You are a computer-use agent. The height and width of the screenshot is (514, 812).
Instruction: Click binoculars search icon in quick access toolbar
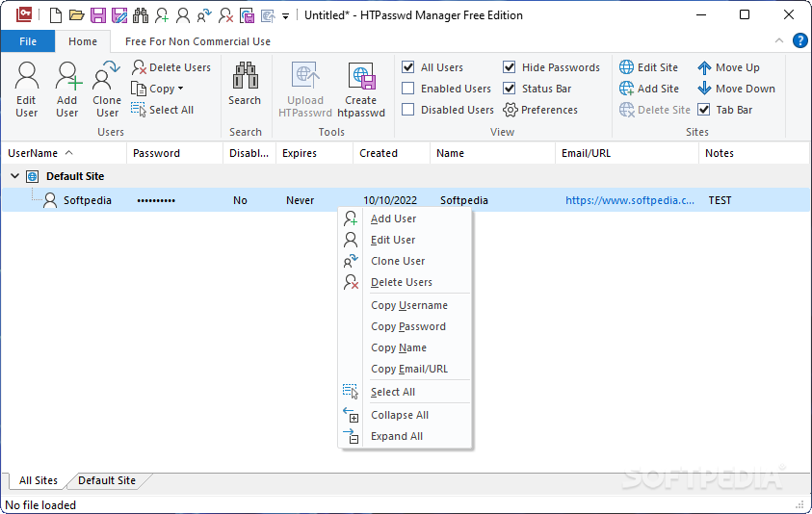(x=141, y=15)
